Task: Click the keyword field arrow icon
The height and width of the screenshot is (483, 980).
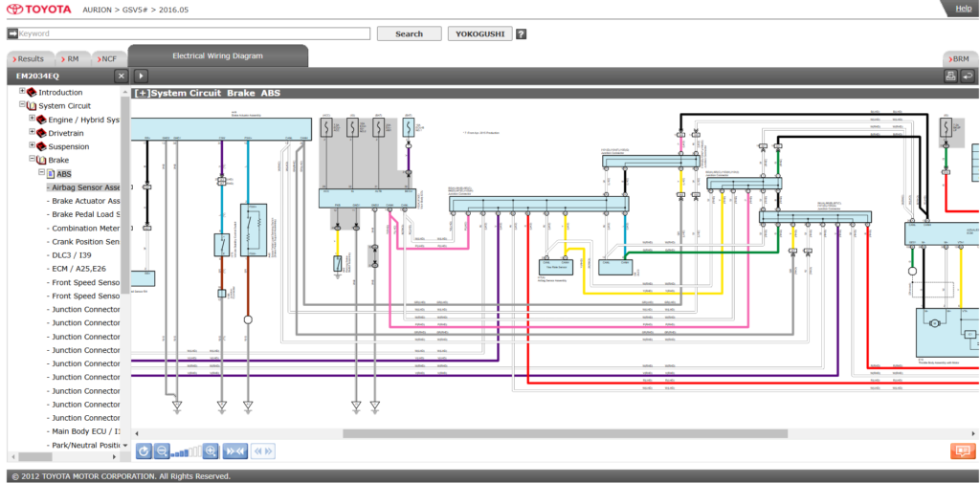Action: pyautogui.click(x=12, y=33)
